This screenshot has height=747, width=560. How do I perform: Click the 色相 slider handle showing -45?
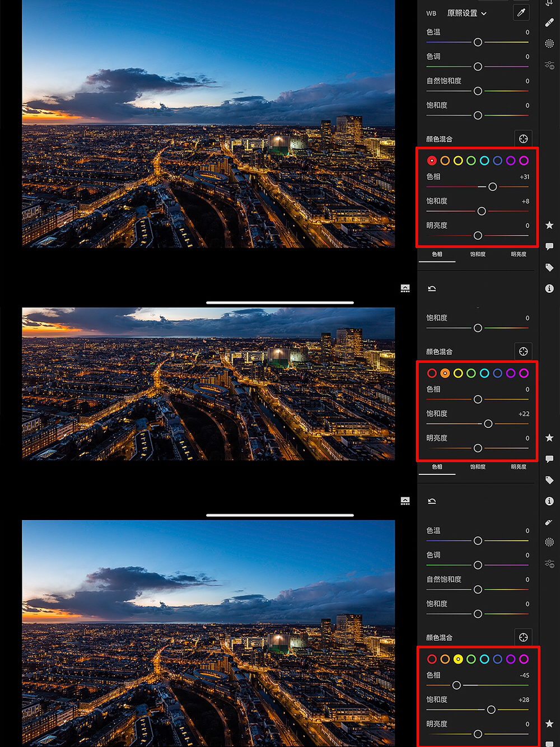[x=456, y=685]
